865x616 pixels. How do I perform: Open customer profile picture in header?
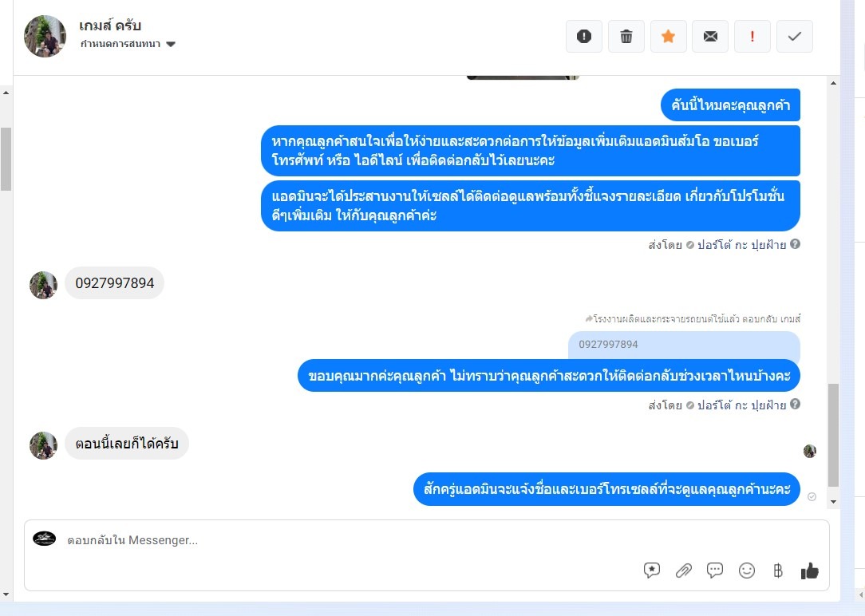pos(45,36)
